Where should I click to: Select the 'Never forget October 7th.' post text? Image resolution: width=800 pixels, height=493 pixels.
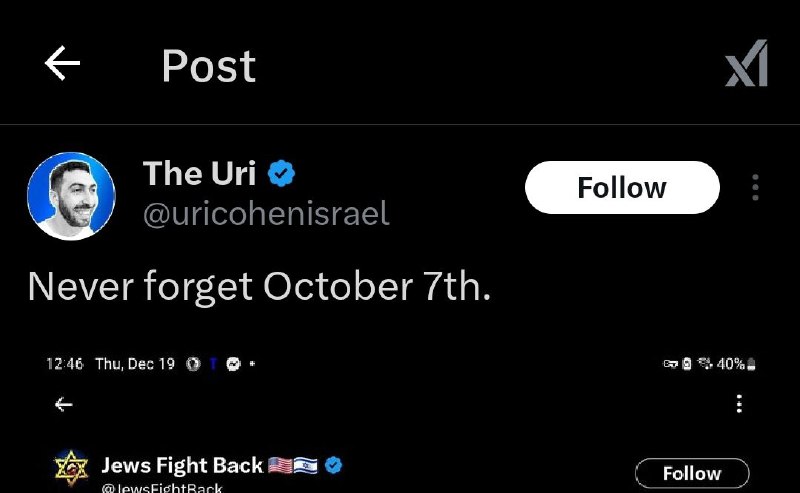point(259,287)
